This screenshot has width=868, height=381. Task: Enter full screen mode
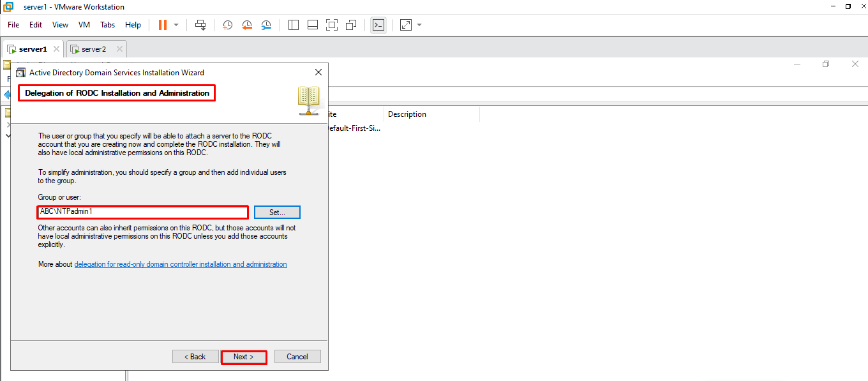[x=332, y=25]
